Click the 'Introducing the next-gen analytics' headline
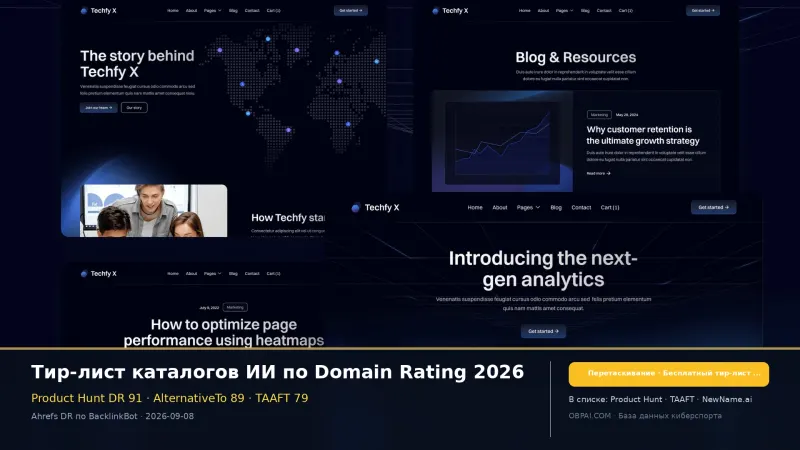Viewport: 800px width, 450px height. coord(543,269)
